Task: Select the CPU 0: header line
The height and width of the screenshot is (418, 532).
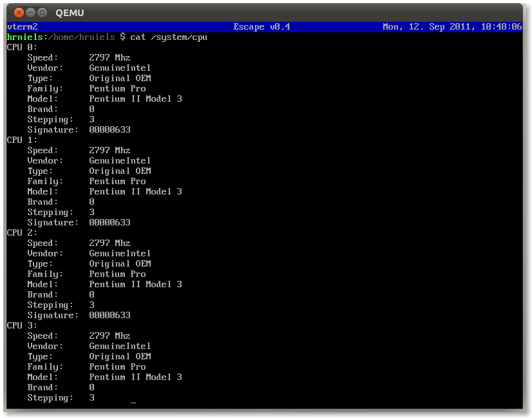Action: click(22, 47)
